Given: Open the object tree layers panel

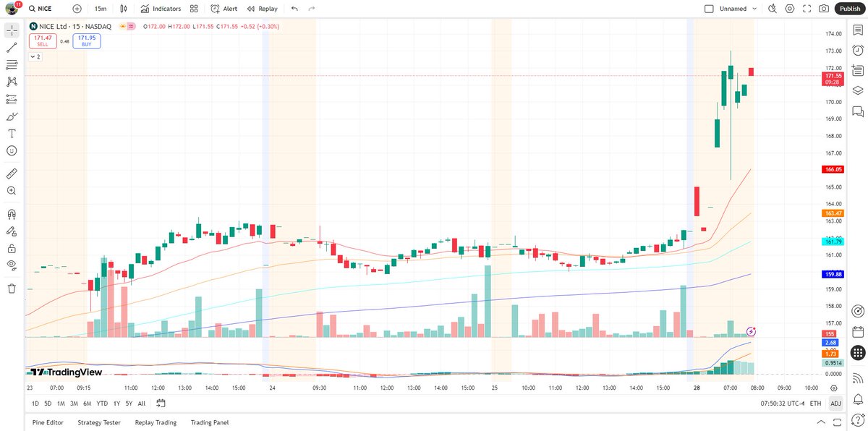Looking at the screenshot, I should (x=858, y=90).
